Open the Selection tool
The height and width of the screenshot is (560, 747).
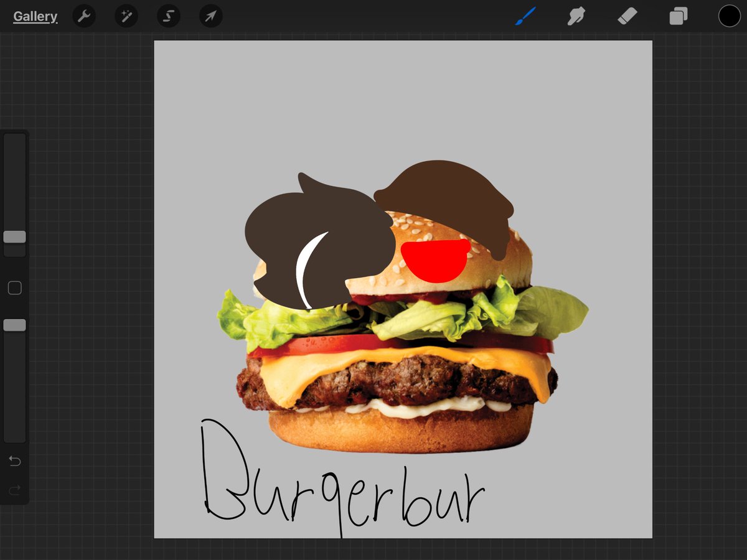(168, 16)
